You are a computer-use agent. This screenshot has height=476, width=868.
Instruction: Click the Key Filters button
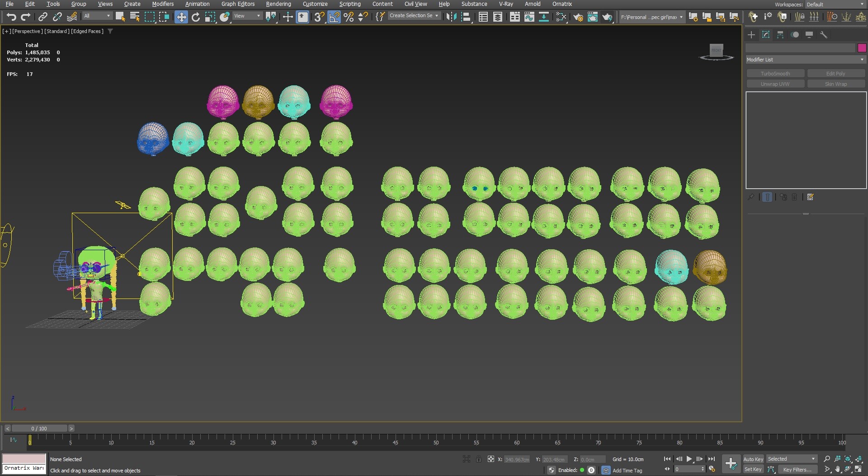coord(797,469)
